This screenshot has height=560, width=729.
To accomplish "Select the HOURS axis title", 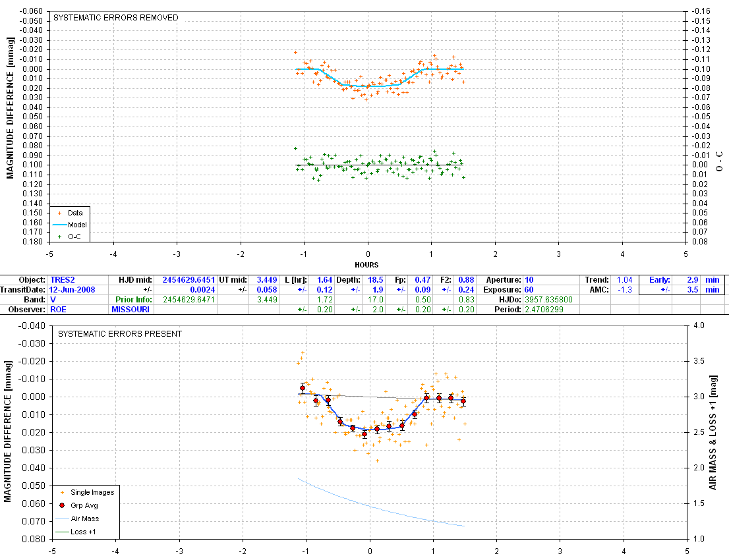I will click(x=366, y=265).
